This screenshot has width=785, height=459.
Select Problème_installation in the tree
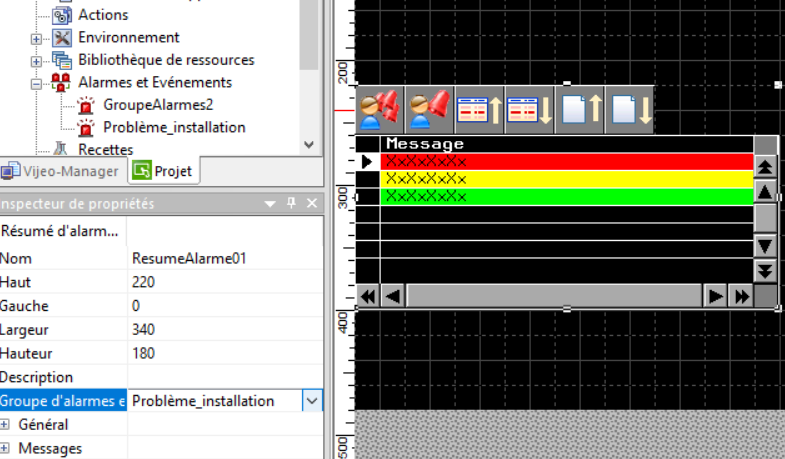pos(174,127)
